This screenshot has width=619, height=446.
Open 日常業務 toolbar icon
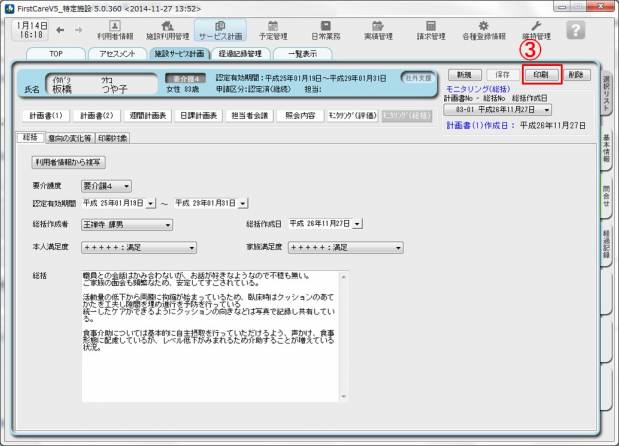tap(326, 30)
